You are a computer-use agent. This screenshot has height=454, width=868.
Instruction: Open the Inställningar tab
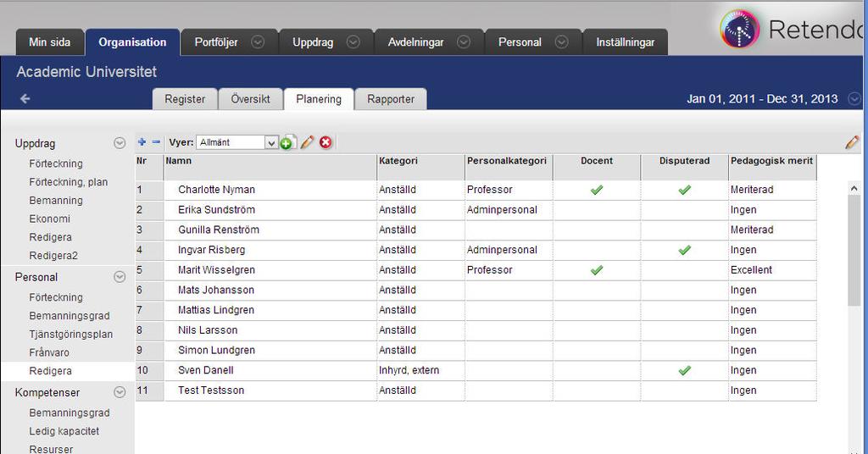click(625, 42)
